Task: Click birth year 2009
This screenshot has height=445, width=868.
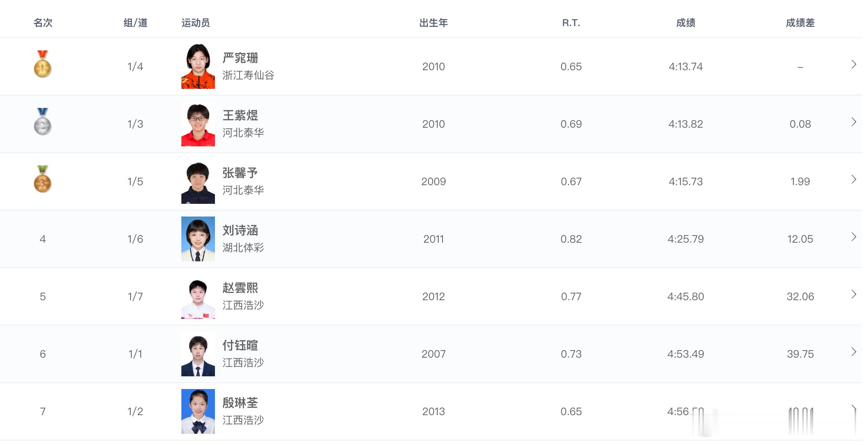Action: pyautogui.click(x=434, y=181)
